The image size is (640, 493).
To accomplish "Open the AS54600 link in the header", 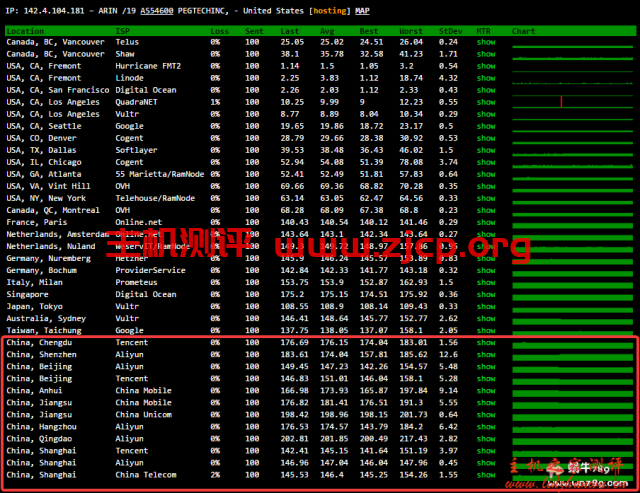I will coord(157,11).
